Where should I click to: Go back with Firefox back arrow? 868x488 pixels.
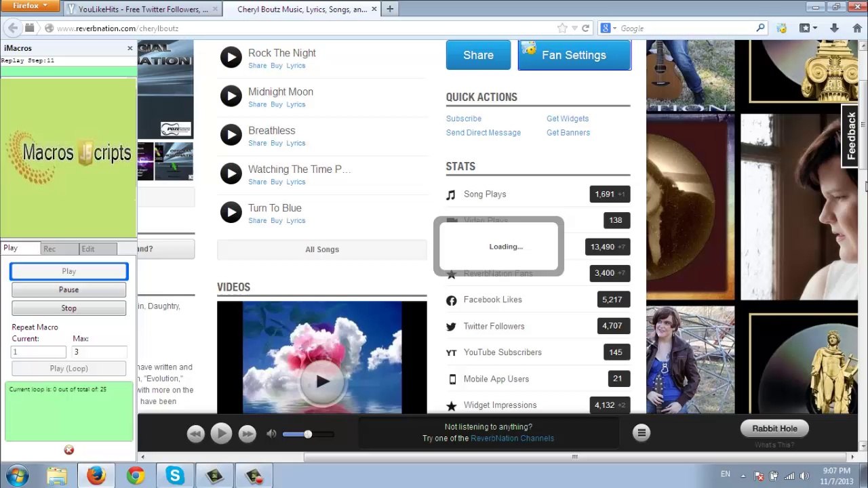[x=12, y=28]
